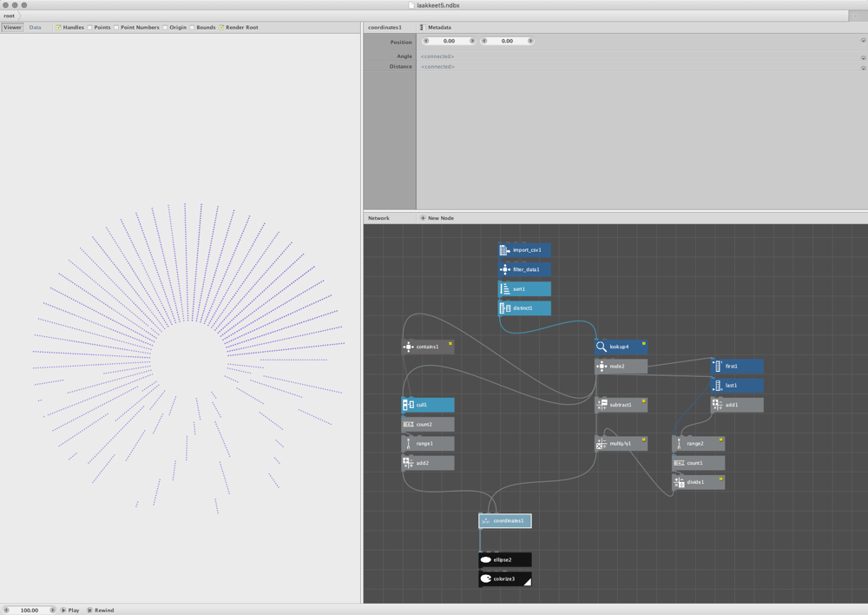The width and height of the screenshot is (868, 615).
Task: Click the Metadata icon in parameters header
Action: pyautogui.click(x=423, y=27)
